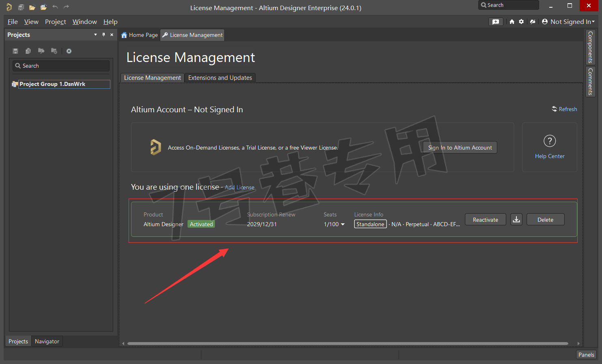The width and height of the screenshot is (602, 364).
Task: Click the 2029/12/31 subscription renew date
Action: coord(262,224)
